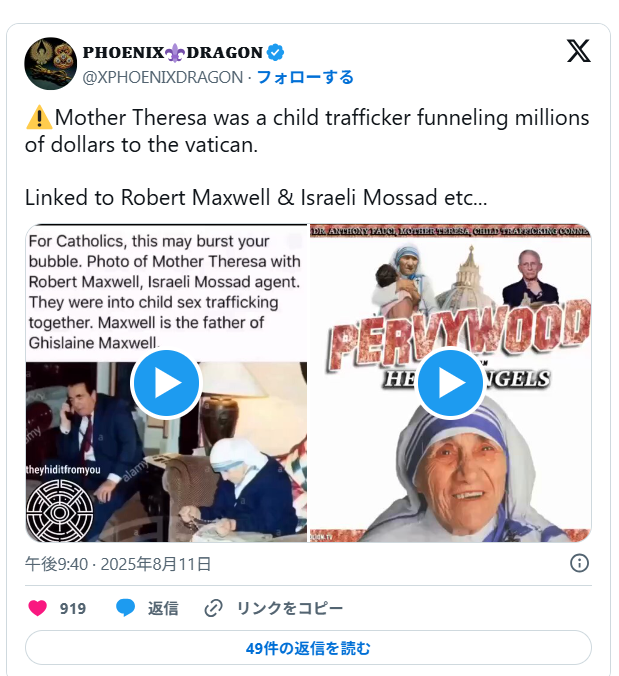Open the X logo link
This screenshot has height=676, width=619.
[x=578, y=51]
